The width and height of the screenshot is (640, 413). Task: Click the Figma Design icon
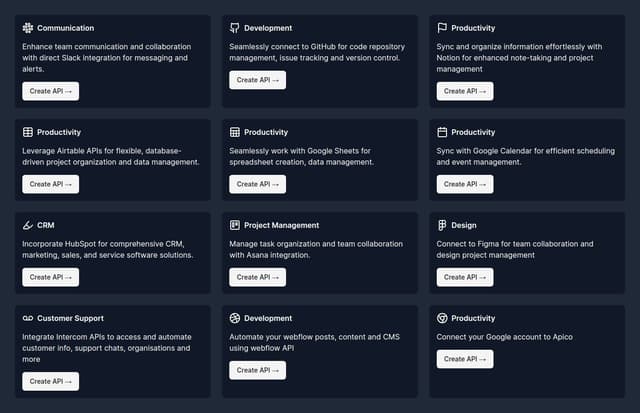442,225
